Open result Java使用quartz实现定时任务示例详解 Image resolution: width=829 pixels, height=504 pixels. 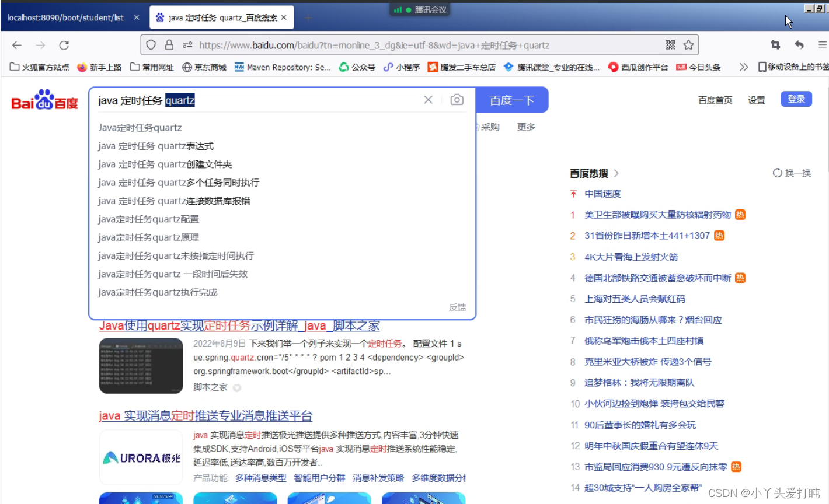[x=239, y=325]
